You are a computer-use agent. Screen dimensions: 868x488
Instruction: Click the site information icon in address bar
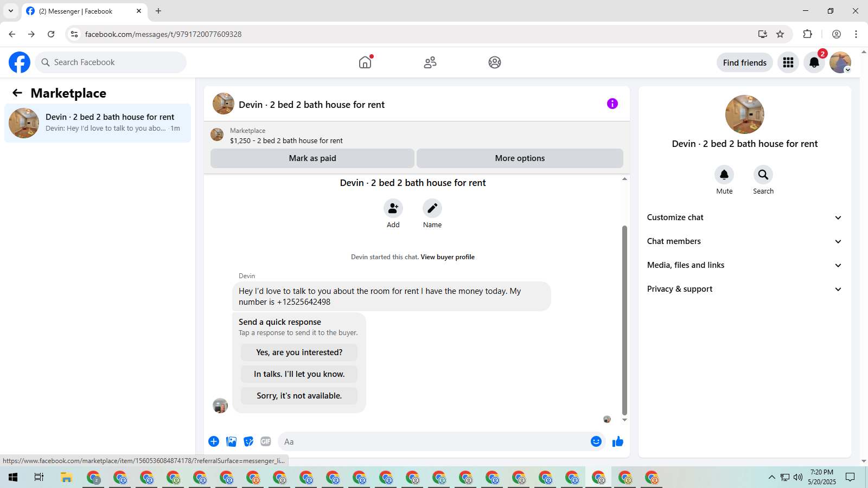coord(74,34)
